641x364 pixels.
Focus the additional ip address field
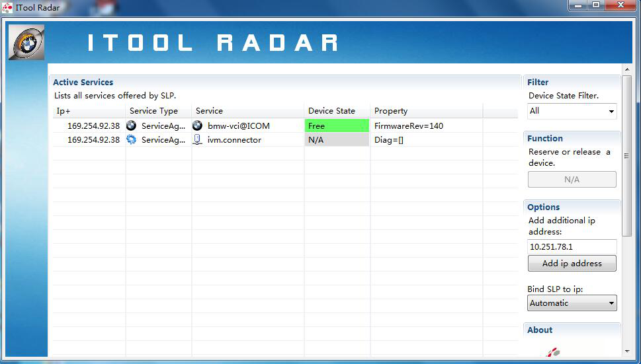coord(572,247)
